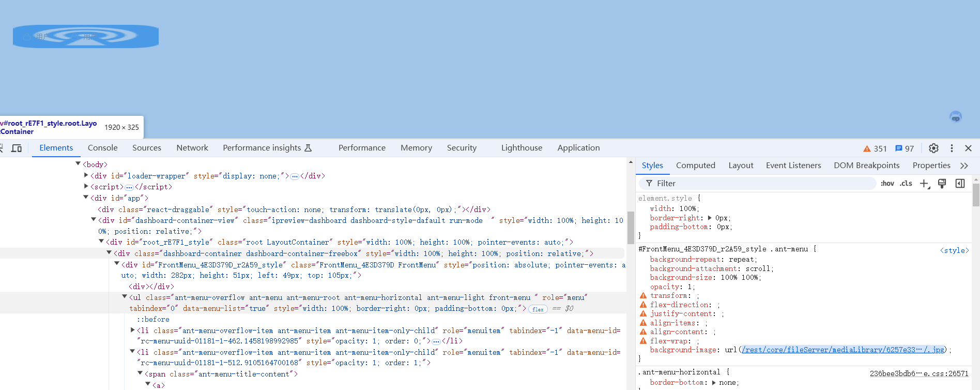Open the 236bee3bdb6 css:26571 source link
Viewport: 980px width, 390px height.
point(919,373)
